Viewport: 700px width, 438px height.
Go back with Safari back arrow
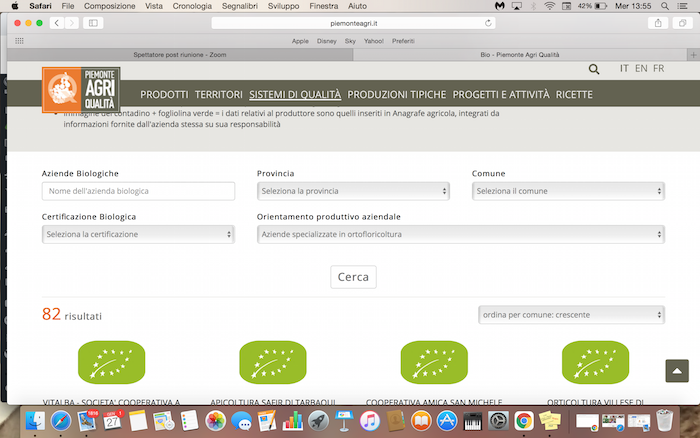[55, 23]
